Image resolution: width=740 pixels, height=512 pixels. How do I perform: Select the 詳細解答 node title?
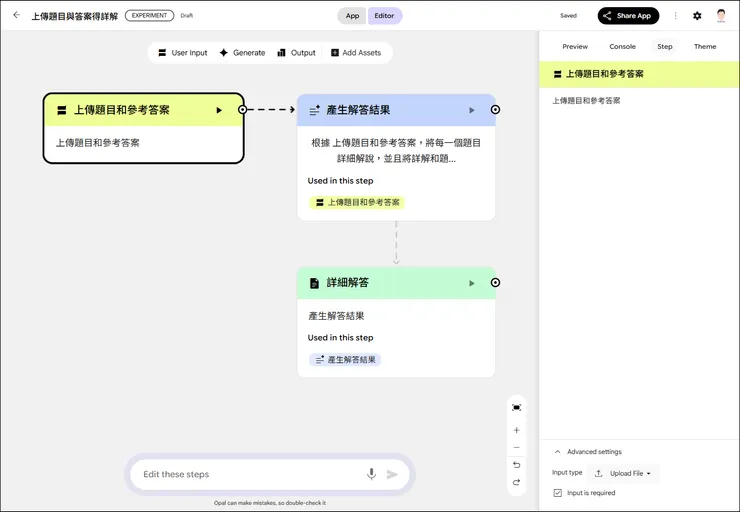click(x=348, y=283)
